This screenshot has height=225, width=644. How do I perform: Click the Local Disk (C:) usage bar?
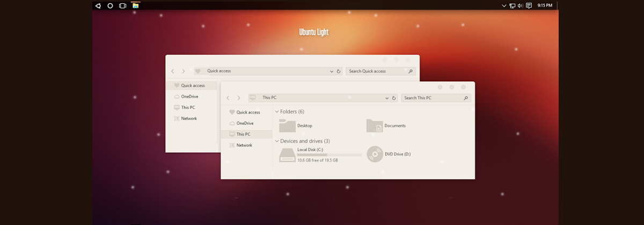click(x=330, y=155)
